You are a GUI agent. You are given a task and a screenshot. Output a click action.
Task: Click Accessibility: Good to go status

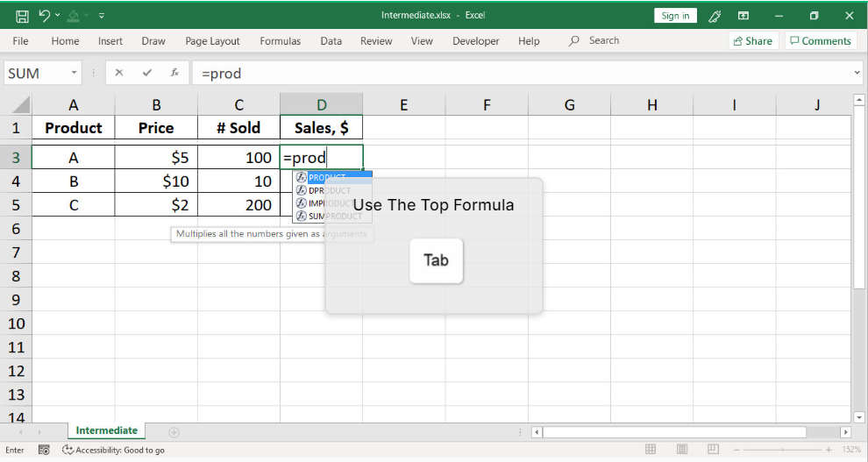113,450
